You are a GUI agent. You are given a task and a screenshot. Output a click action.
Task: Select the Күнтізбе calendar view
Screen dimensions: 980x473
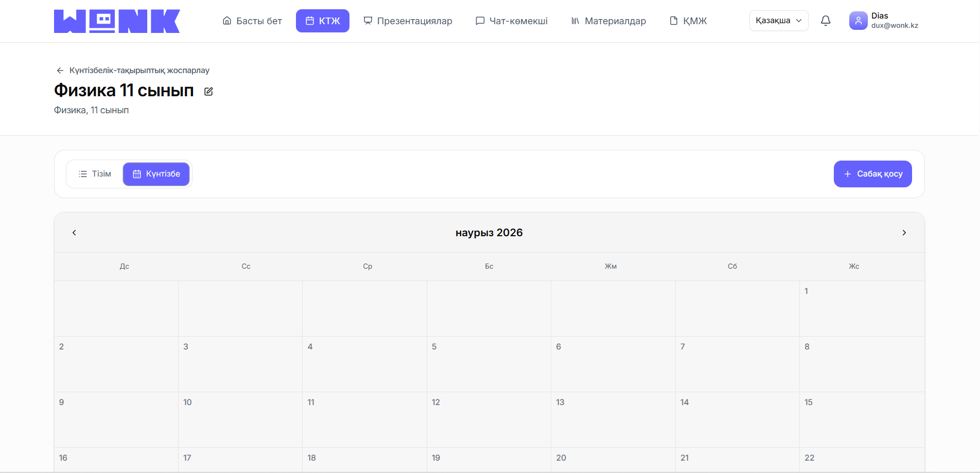tap(156, 174)
